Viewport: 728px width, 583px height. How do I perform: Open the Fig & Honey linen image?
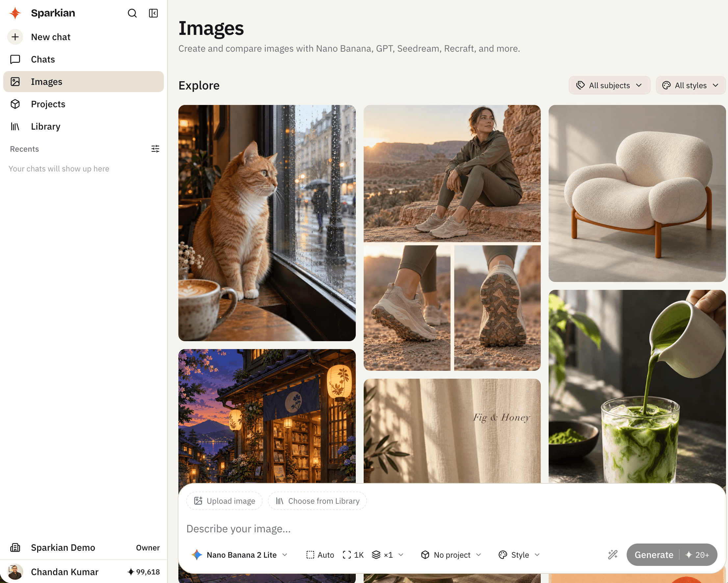click(452, 431)
